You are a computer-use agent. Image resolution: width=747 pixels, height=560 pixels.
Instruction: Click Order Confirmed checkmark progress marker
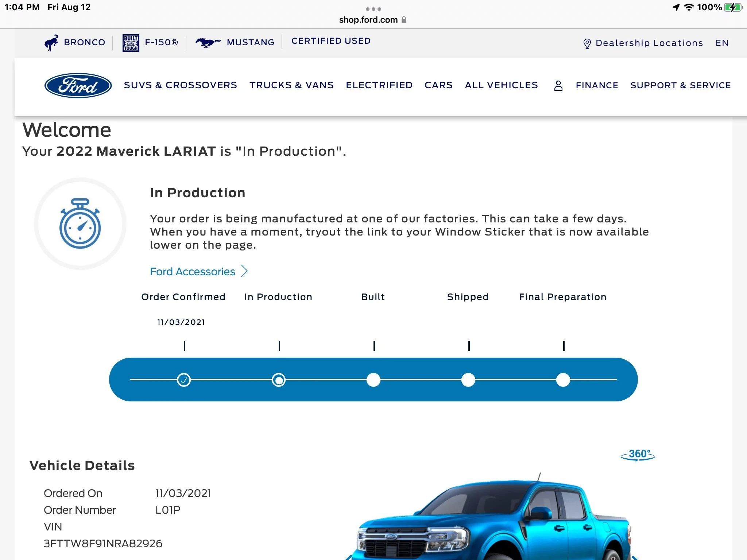pyautogui.click(x=184, y=380)
